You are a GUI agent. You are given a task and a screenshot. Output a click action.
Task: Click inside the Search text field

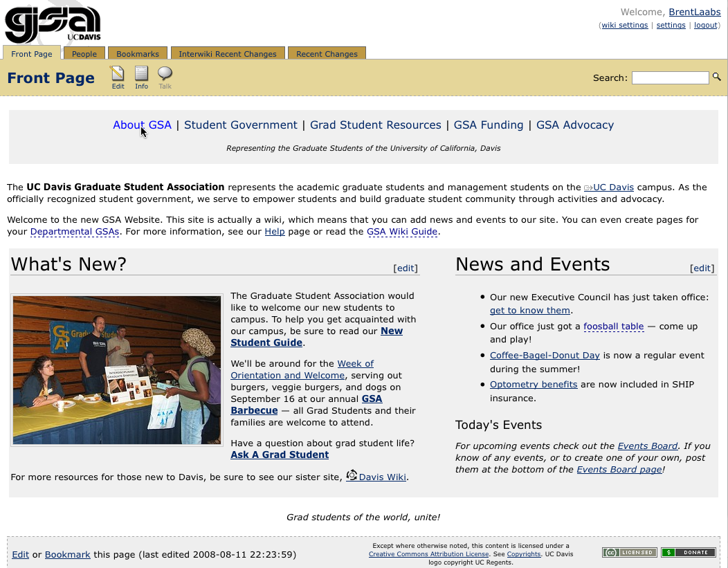670,78
